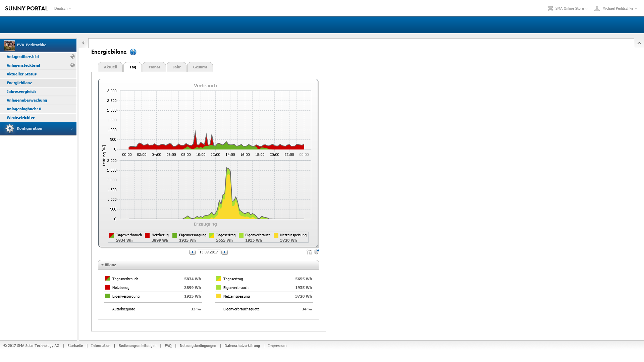The image size is (644, 362).
Task: Open Jahresvergleich in sidebar
Action: [21, 92]
